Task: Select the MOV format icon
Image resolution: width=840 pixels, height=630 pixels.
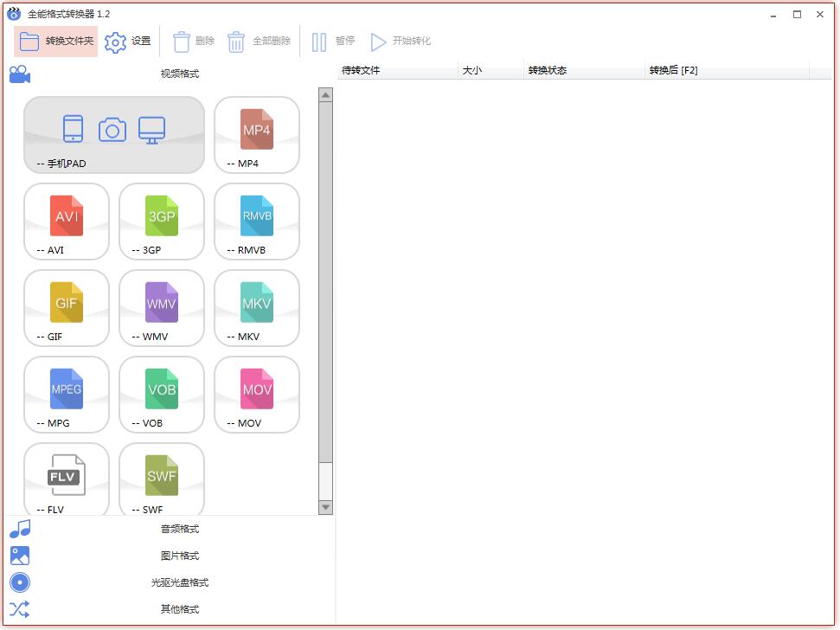Action: click(257, 394)
